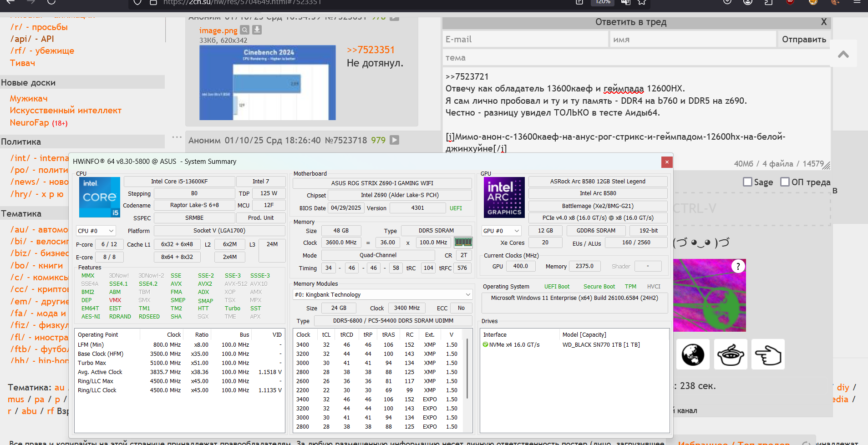Click the green NVMe drive status icon
The image size is (868, 445).
[486, 345]
